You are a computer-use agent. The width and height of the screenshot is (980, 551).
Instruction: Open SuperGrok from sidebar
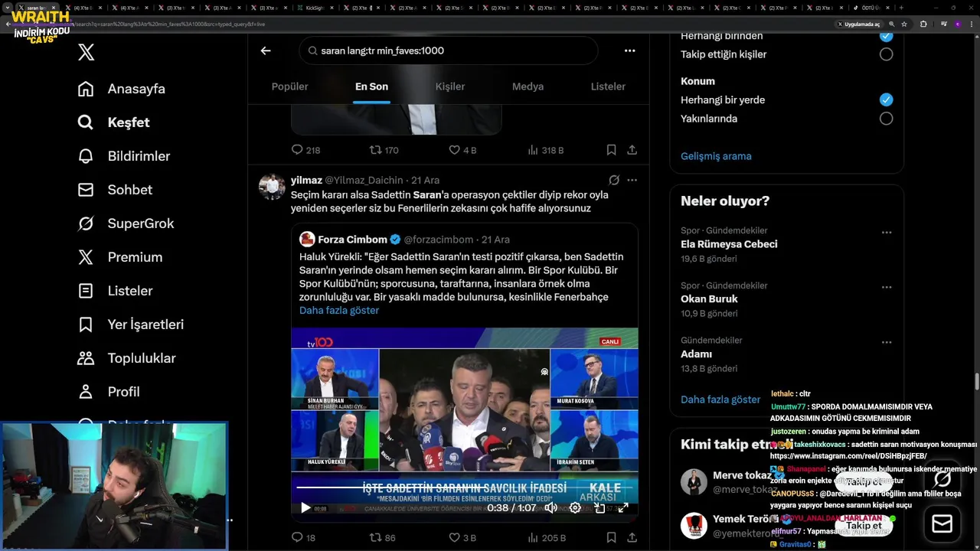pyautogui.click(x=126, y=223)
